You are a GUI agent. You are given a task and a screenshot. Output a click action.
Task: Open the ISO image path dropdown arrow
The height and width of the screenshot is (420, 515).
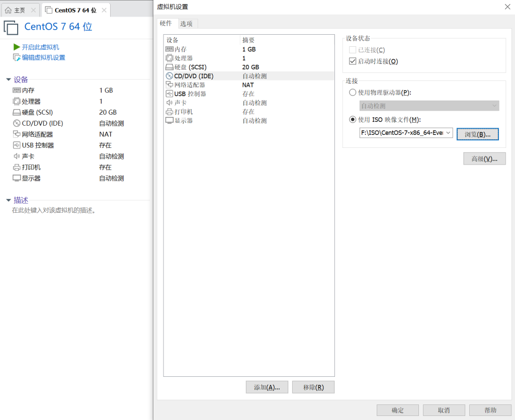(448, 133)
